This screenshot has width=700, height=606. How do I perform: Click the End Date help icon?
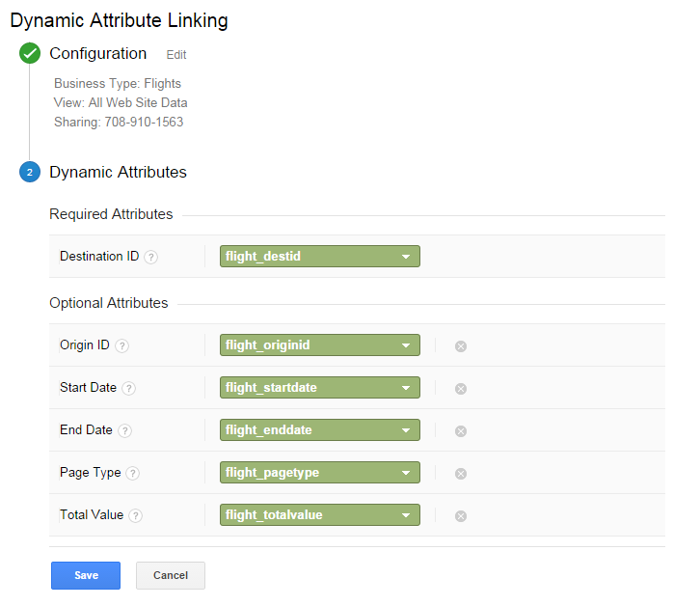pos(125,430)
